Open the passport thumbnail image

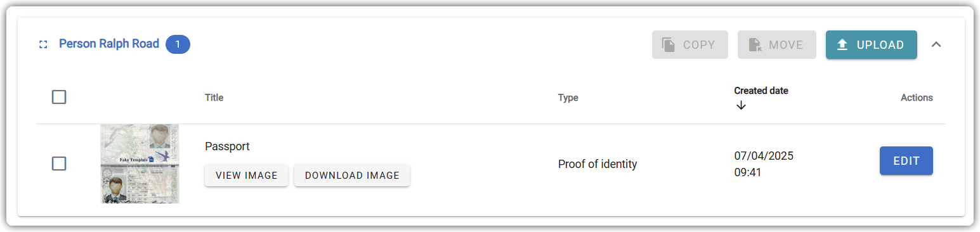[x=140, y=164]
